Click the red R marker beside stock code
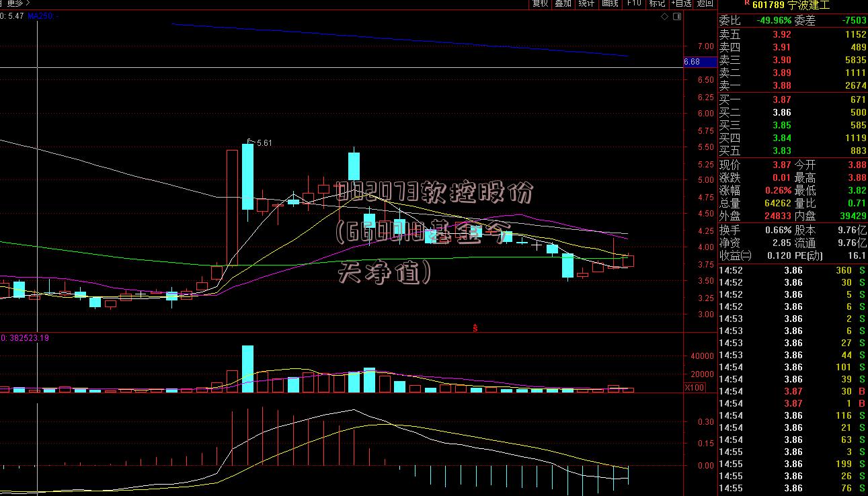This screenshot has width=868, height=496. click(746, 3)
